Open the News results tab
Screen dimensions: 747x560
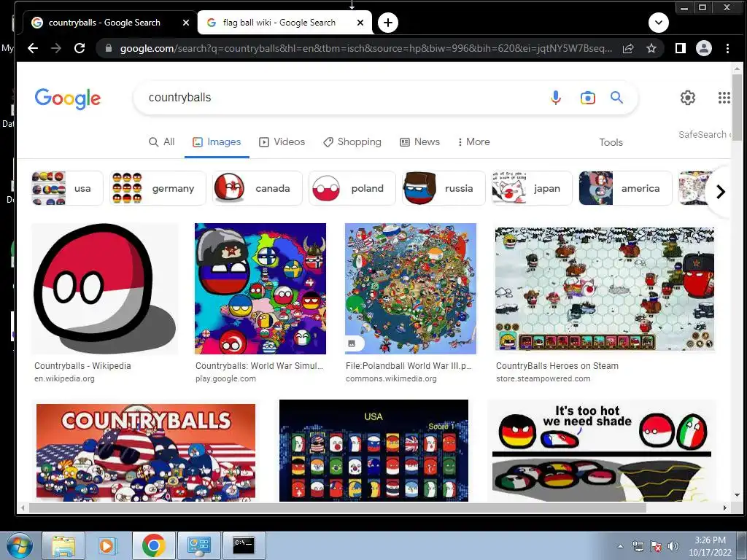click(x=419, y=142)
